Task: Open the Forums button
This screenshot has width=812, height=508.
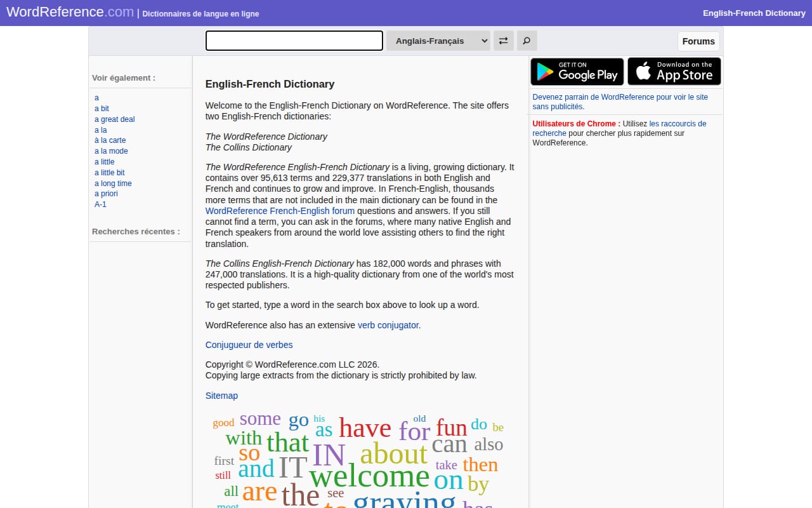Action: click(x=698, y=41)
